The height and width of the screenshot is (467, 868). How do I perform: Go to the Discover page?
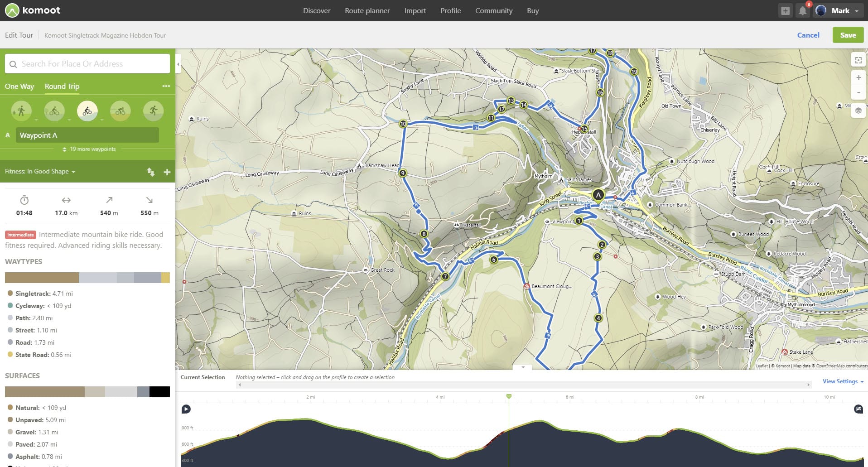[317, 11]
